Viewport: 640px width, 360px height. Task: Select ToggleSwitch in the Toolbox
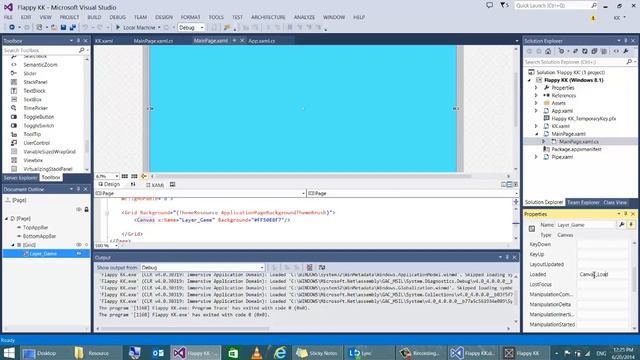pos(38,126)
